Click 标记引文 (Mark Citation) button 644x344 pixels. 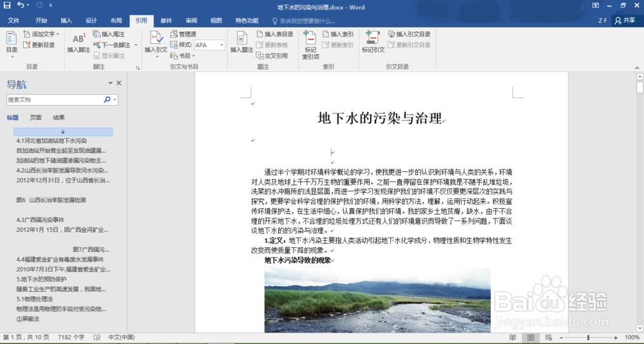tap(373, 43)
